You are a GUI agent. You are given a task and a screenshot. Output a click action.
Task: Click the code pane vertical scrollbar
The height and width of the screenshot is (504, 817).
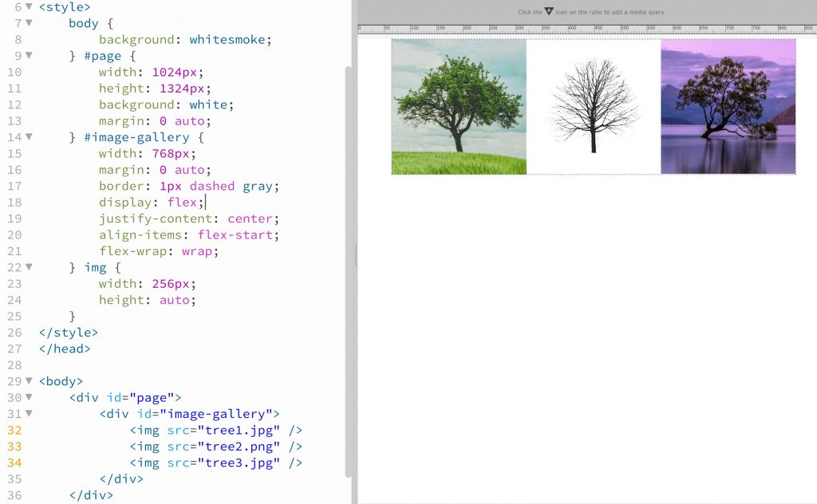click(x=349, y=271)
